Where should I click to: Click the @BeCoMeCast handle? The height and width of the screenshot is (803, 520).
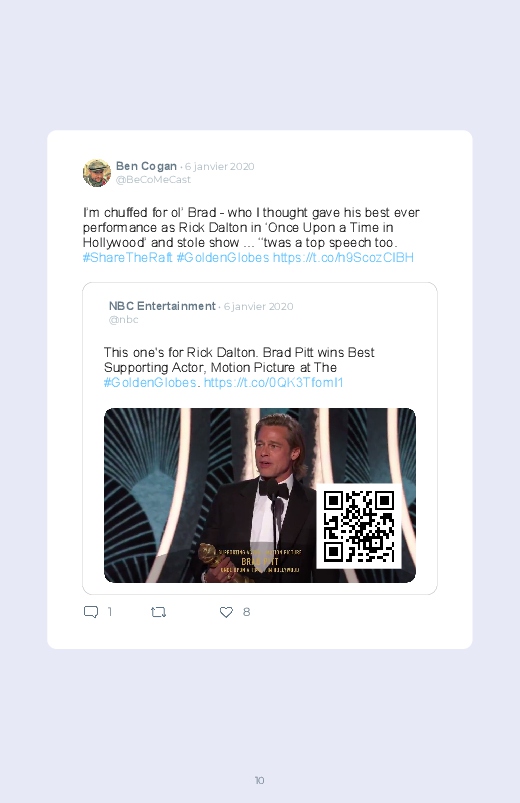[153, 180]
